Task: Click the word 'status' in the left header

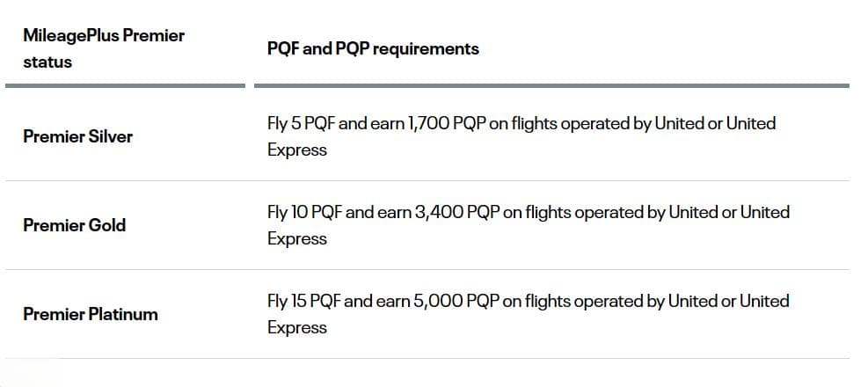Action: [x=47, y=62]
